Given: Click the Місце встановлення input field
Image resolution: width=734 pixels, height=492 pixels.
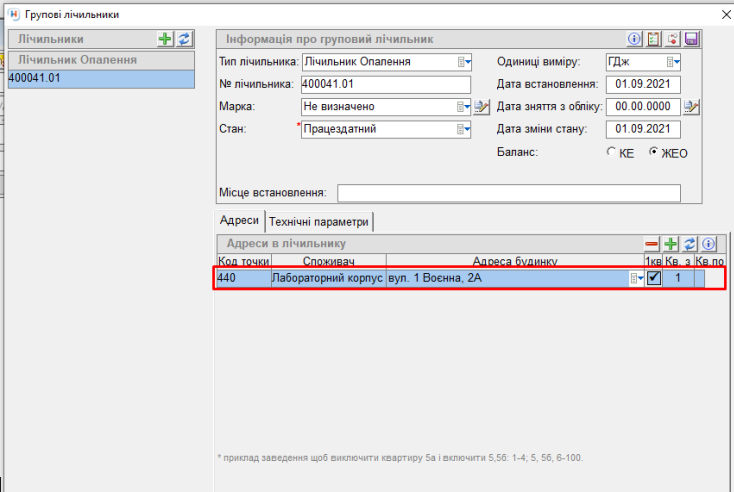Looking at the screenshot, I should (508, 193).
